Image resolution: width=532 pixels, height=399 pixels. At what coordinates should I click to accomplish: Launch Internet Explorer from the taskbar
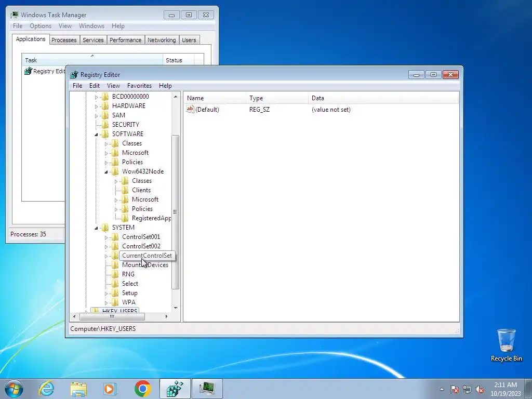point(46,389)
